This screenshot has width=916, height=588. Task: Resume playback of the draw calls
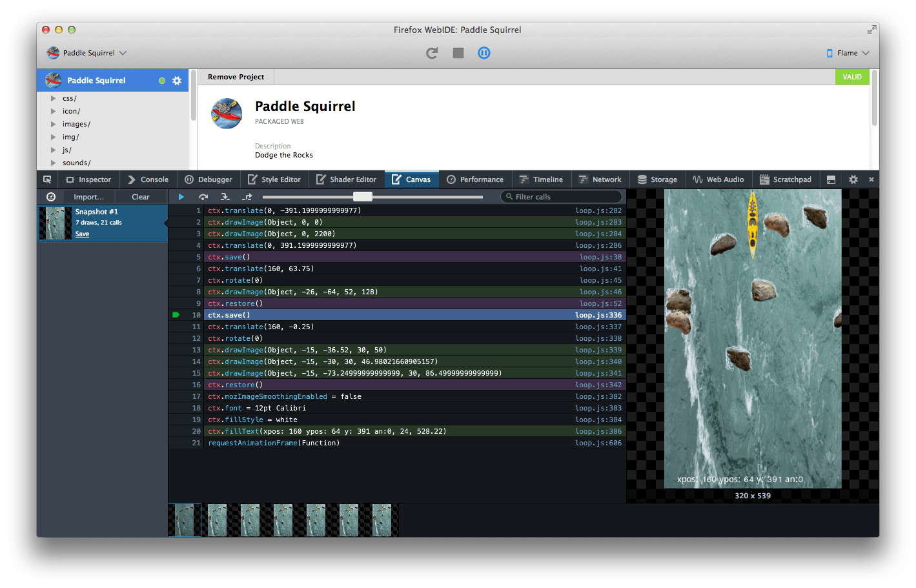pyautogui.click(x=181, y=197)
